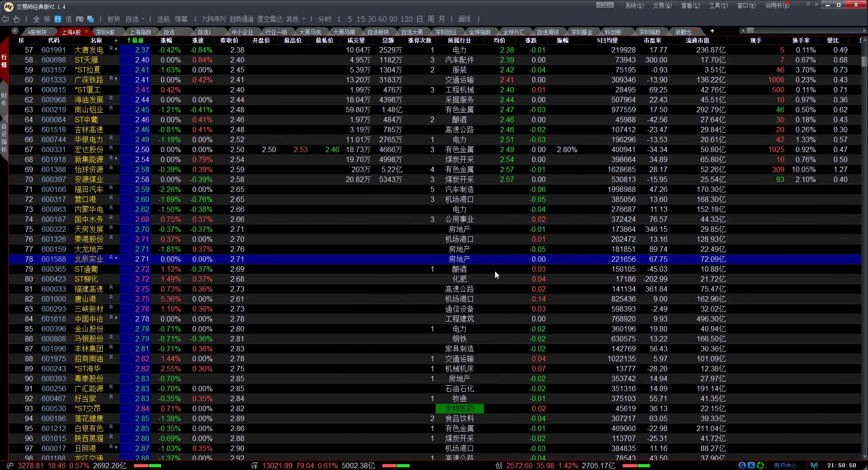Open the 交易(Q) menu
Image resolution: width=868 pixels, height=470 pixels.
[x=662, y=5]
